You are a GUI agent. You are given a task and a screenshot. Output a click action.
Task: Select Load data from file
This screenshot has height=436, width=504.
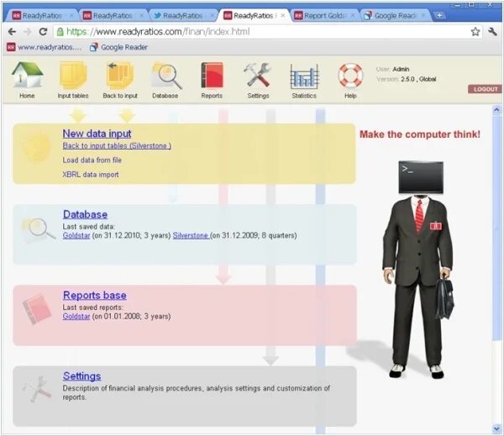[x=92, y=160]
